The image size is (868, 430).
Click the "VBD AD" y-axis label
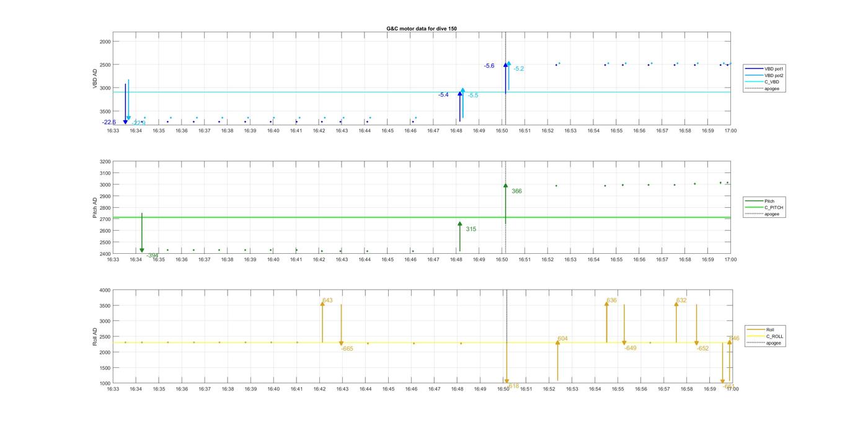(x=95, y=79)
